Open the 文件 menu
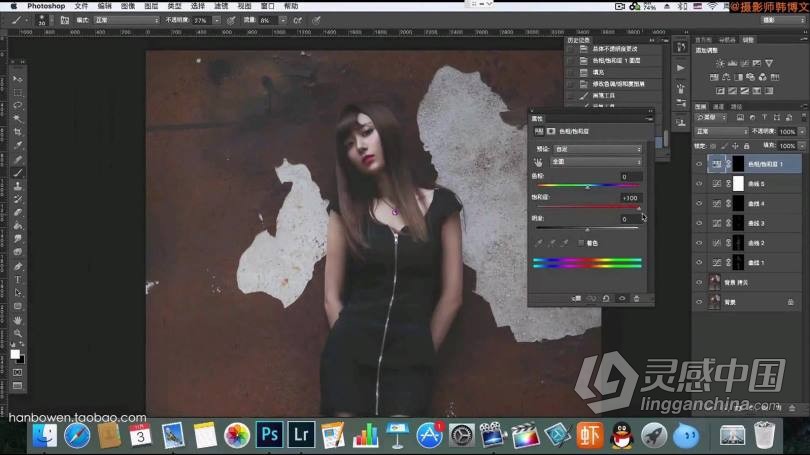Image resolution: width=810 pixels, height=455 pixels. pyautogui.click(x=81, y=6)
